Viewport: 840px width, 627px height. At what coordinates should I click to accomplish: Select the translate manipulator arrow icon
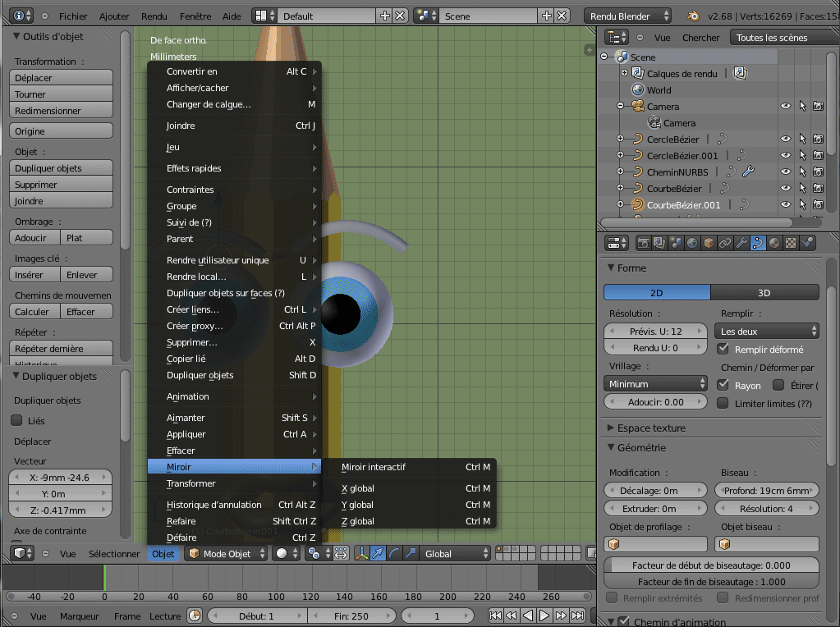click(x=378, y=553)
